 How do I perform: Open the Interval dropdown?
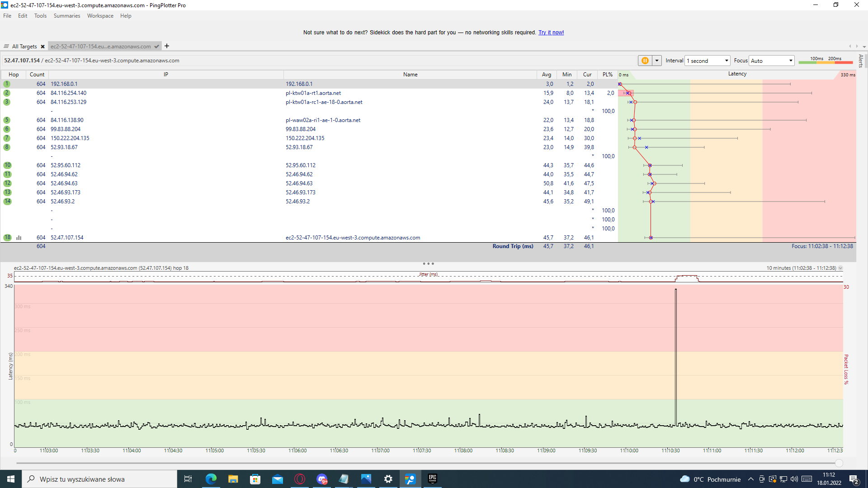click(x=708, y=61)
